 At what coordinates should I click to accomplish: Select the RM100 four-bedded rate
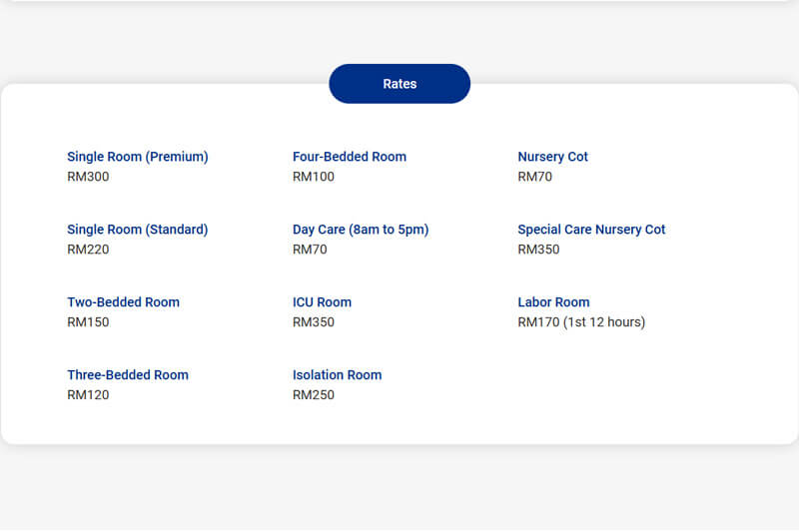314,177
